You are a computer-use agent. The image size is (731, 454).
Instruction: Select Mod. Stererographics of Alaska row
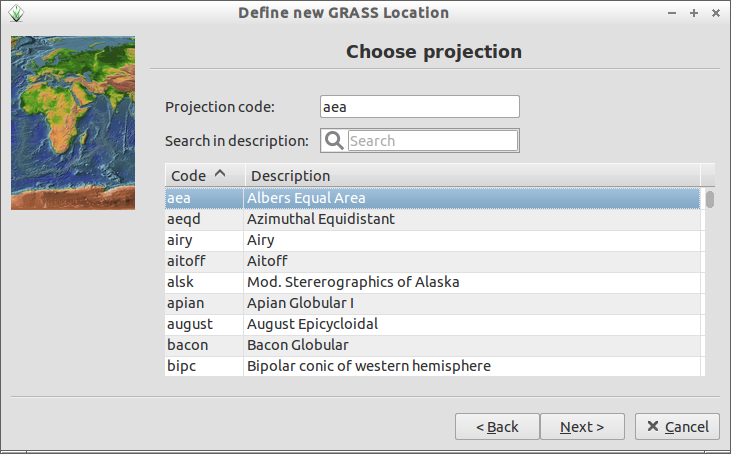[433, 282]
